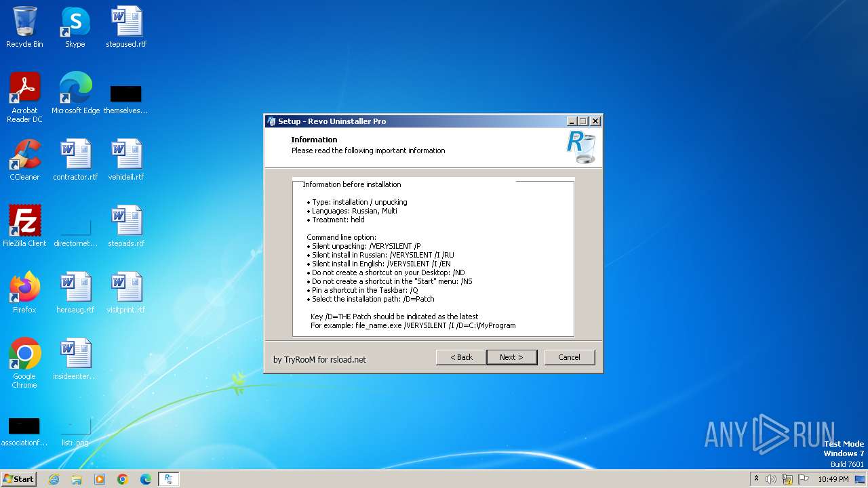Open Action Center flag icon

[804, 479]
